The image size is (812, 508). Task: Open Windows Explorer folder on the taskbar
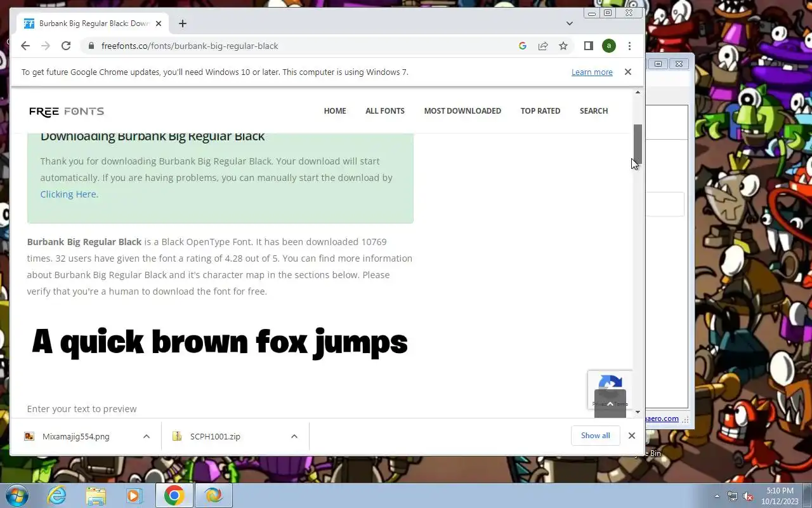coord(96,495)
